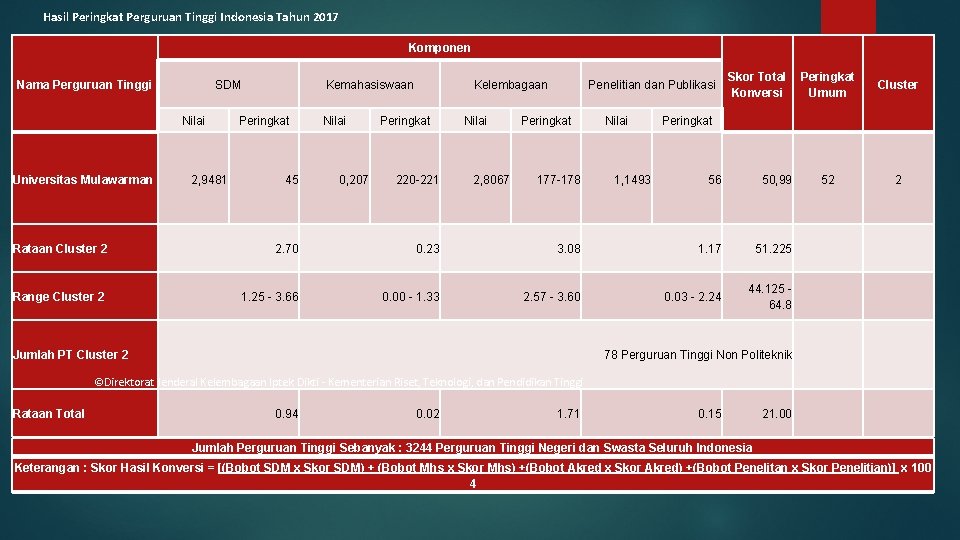Click the Skor Total Konversi header
The height and width of the screenshot is (540, 960).
tap(757, 84)
